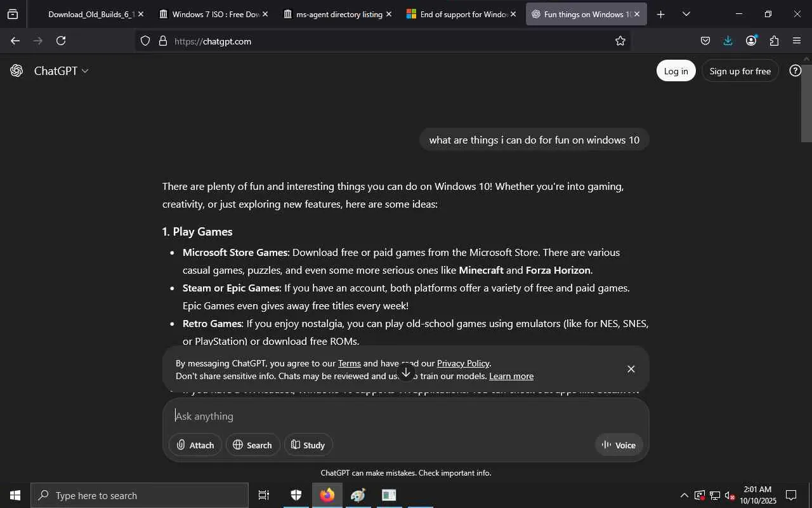Open Firefox downloads panel

pyautogui.click(x=728, y=41)
